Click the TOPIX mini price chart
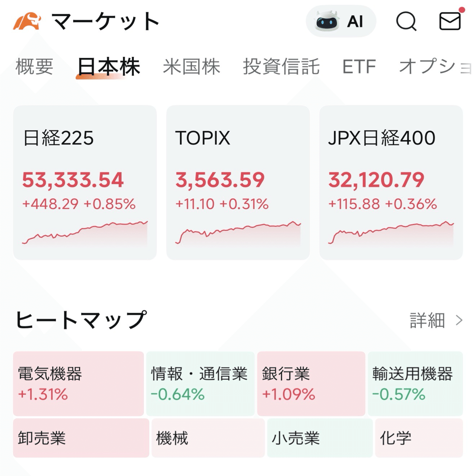 pyautogui.click(x=238, y=232)
